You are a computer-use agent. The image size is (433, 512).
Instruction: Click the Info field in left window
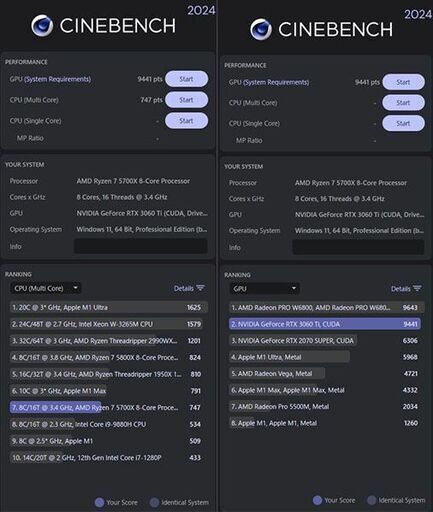(140, 246)
